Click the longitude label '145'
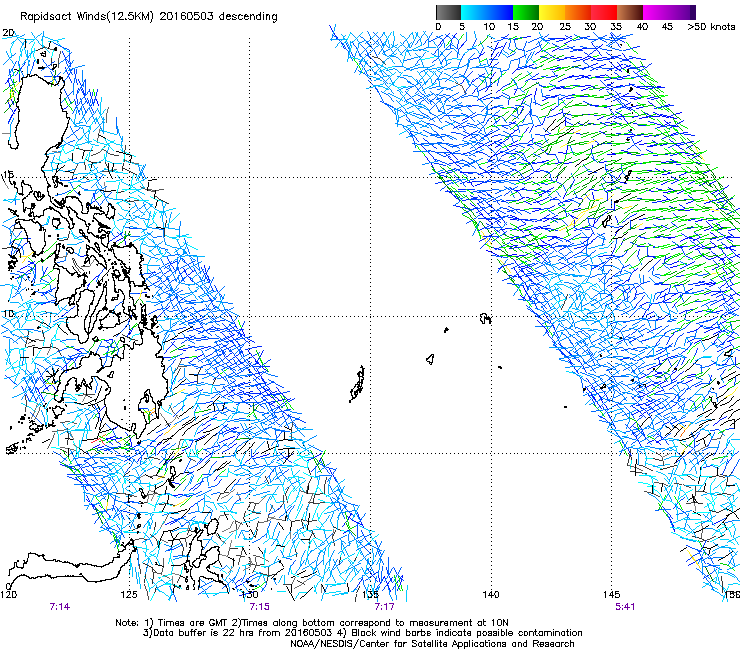This screenshot has width=740, height=650. tap(611, 595)
